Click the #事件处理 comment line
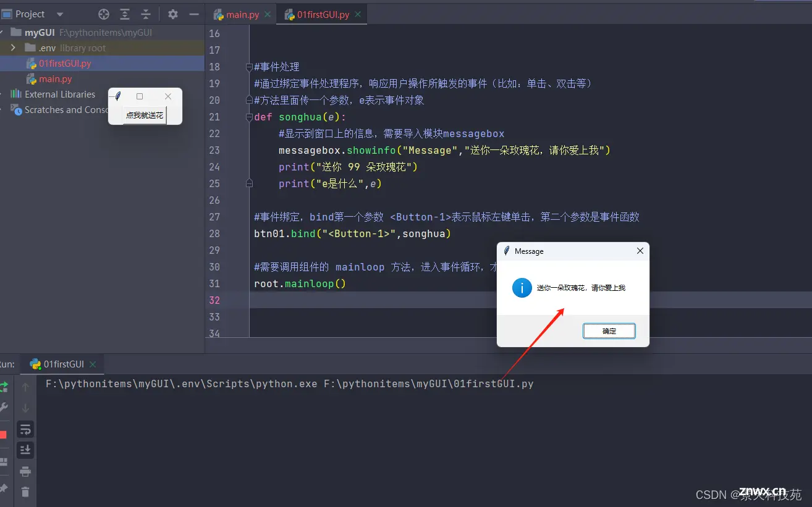This screenshot has width=812, height=507. tap(277, 67)
